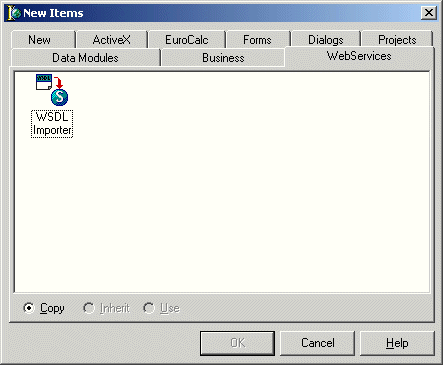Click the OK button
Image resolution: width=443 pixels, height=365 pixels.
tap(237, 343)
